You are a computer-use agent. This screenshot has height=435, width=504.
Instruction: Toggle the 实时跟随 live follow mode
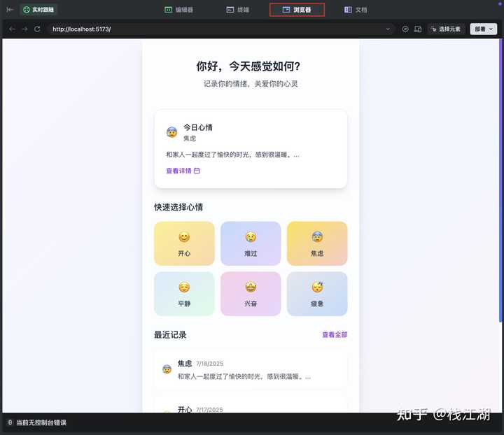pos(38,10)
